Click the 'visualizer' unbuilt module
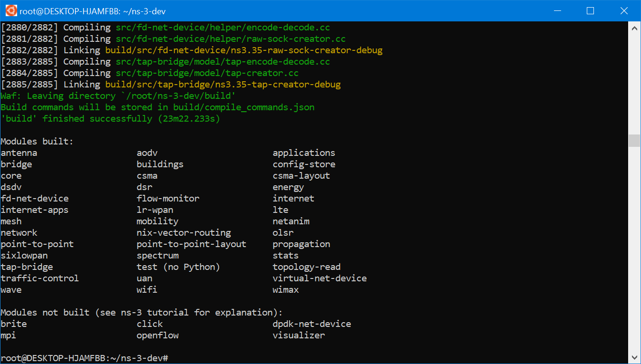 coord(299,335)
